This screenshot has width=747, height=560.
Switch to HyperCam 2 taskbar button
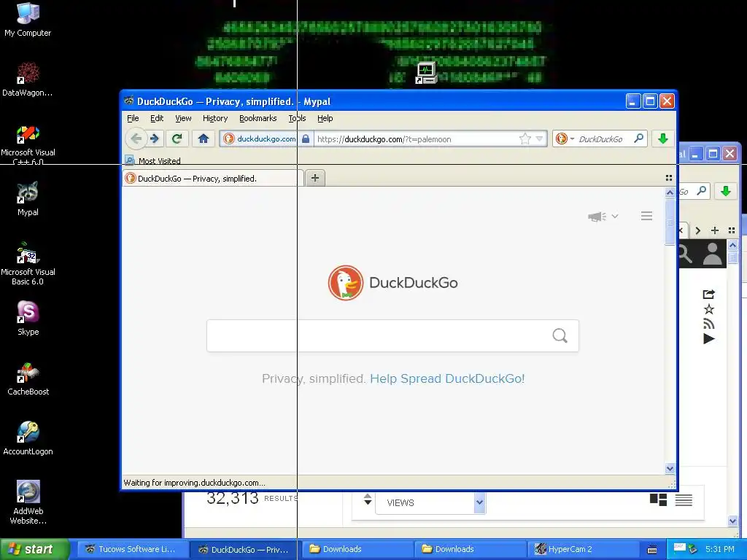point(583,549)
